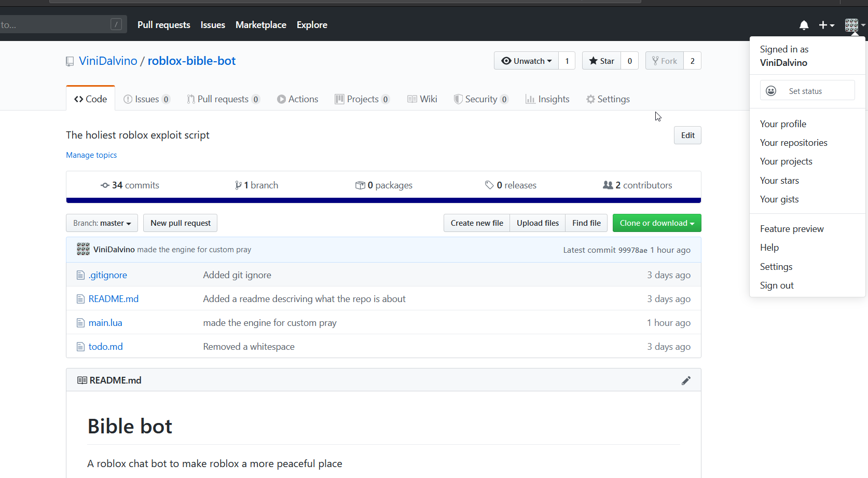Toggle the Unwatch button

[526, 61]
